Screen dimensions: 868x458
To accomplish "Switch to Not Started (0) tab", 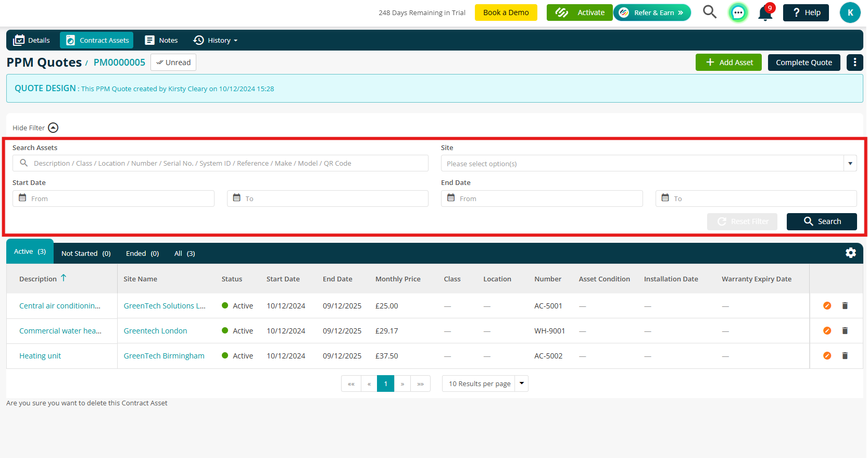I will point(86,254).
